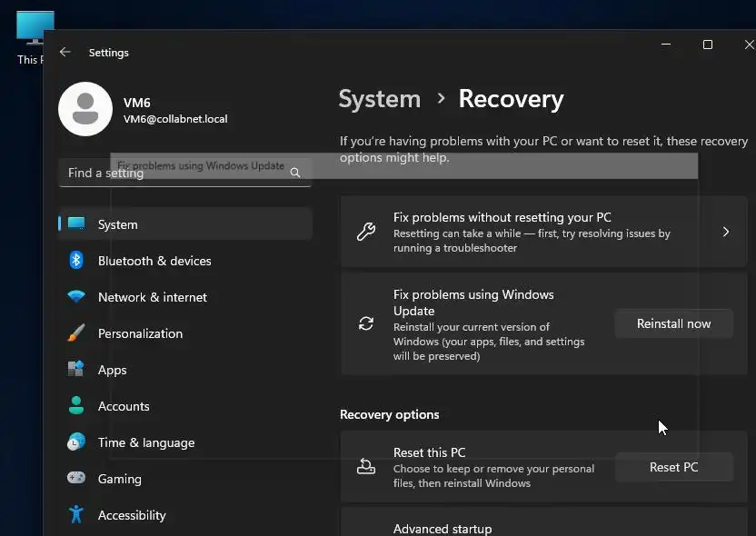756x536 pixels.
Task: Click the Bluetooth icon in sidebar
Action: 76,261
